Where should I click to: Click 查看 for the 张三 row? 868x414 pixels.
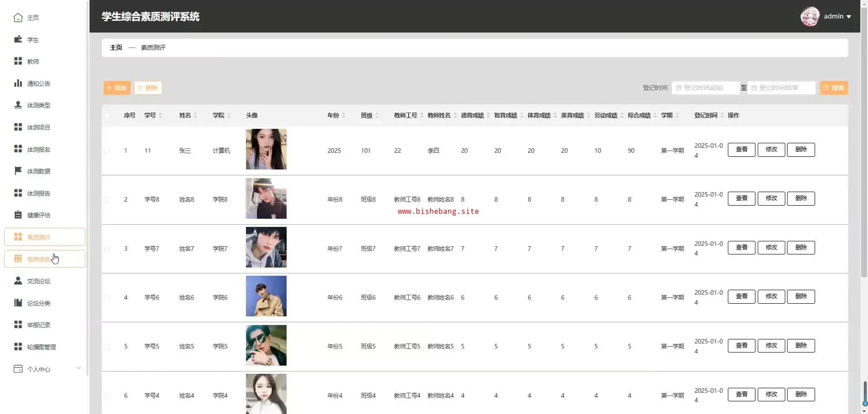click(x=741, y=150)
